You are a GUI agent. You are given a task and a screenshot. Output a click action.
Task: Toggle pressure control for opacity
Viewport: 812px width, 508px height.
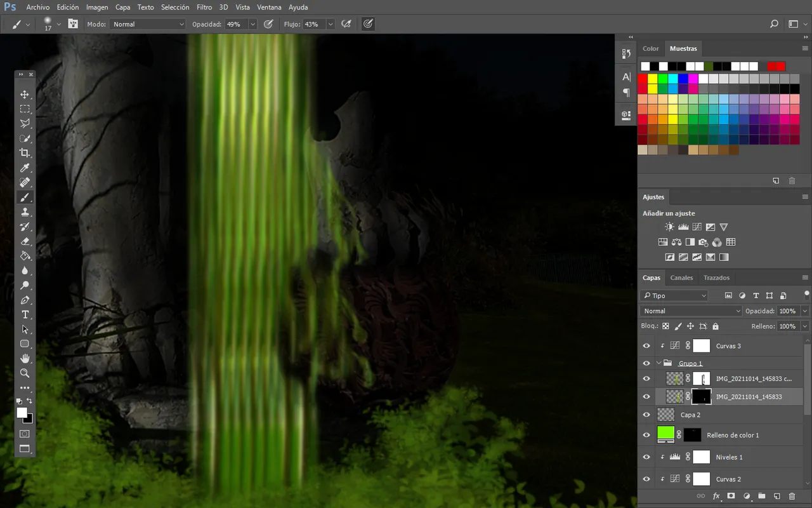pyautogui.click(x=268, y=24)
